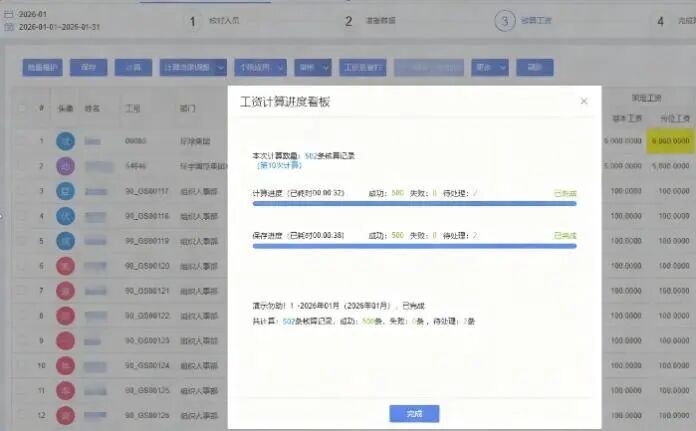Close the 工资计算进度看板 dialog with X

[x=584, y=101]
